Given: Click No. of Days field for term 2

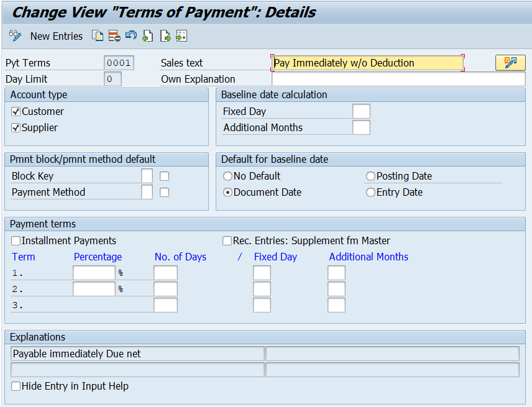Looking at the screenshot, I should point(165,290).
